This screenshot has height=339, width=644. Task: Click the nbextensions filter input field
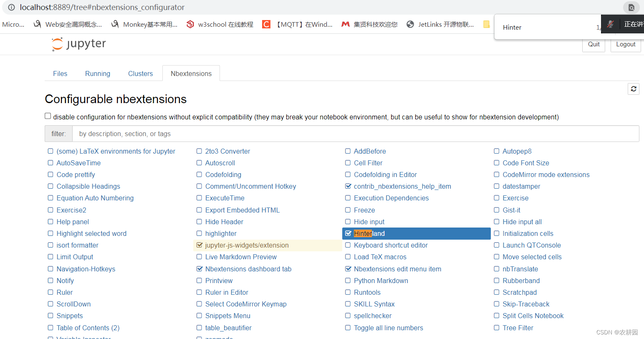point(356,134)
